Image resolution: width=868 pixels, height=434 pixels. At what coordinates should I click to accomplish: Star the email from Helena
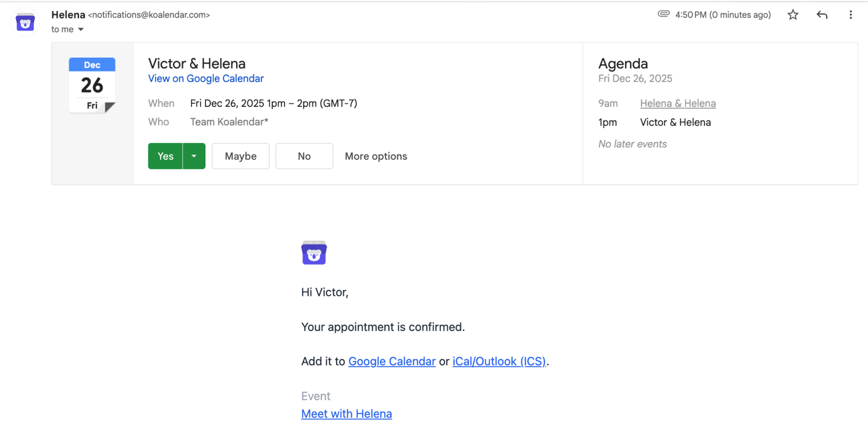coord(793,14)
